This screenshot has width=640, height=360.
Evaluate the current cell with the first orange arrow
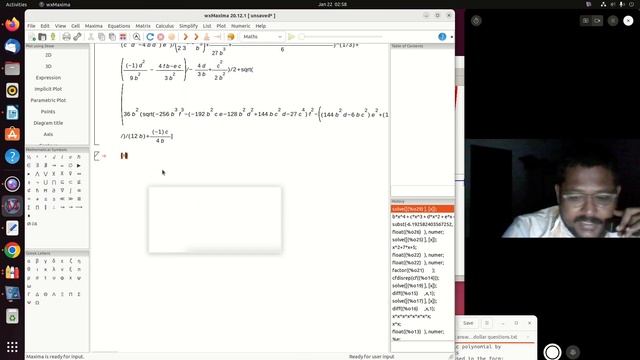[185, 37]
